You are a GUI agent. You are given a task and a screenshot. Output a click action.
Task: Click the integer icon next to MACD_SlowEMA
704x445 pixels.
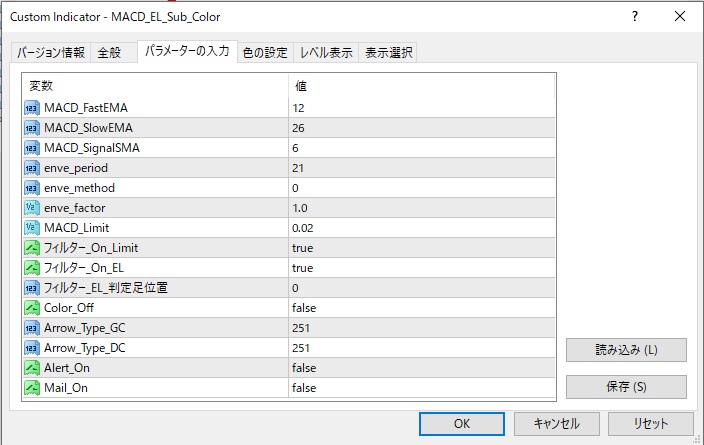click(32, 128)
